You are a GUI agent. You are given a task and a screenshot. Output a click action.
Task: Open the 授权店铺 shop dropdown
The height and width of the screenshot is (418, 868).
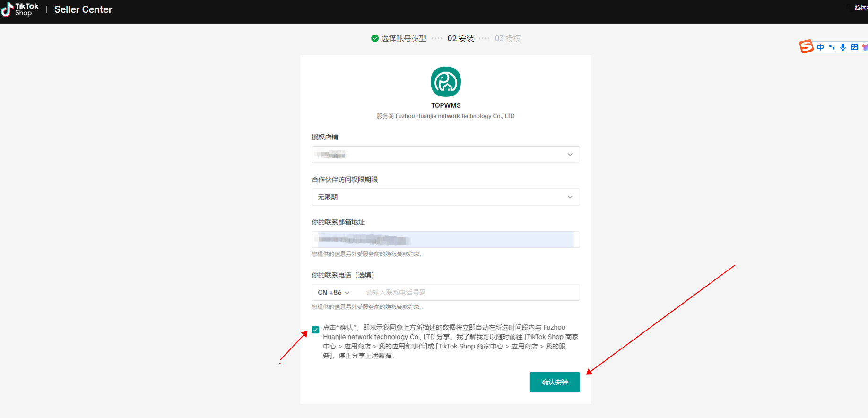(445, 155)
